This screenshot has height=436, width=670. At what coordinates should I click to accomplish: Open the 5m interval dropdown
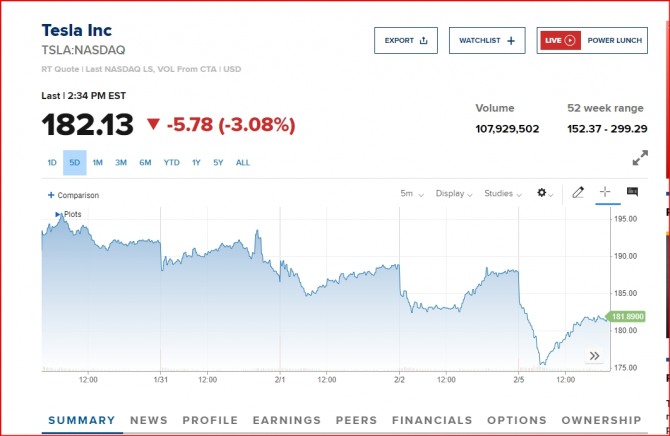tap(411, 194)
